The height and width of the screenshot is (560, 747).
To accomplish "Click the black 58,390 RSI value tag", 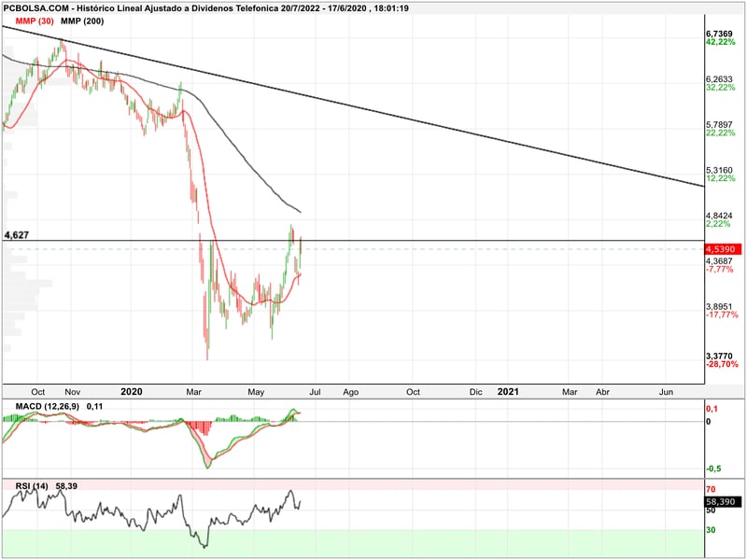I will pyautogui.click(x=722, y=501).
